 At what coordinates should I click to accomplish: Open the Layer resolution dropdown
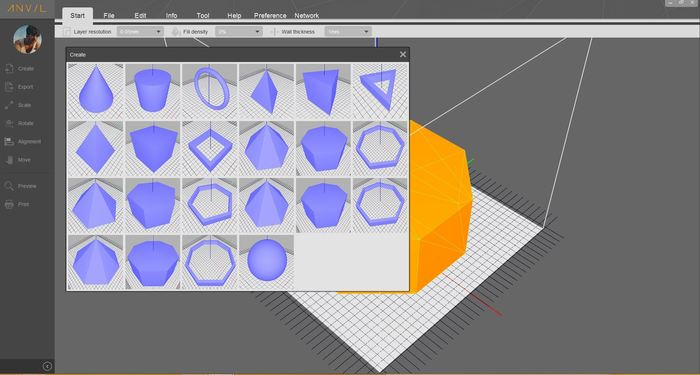[140, 32]
